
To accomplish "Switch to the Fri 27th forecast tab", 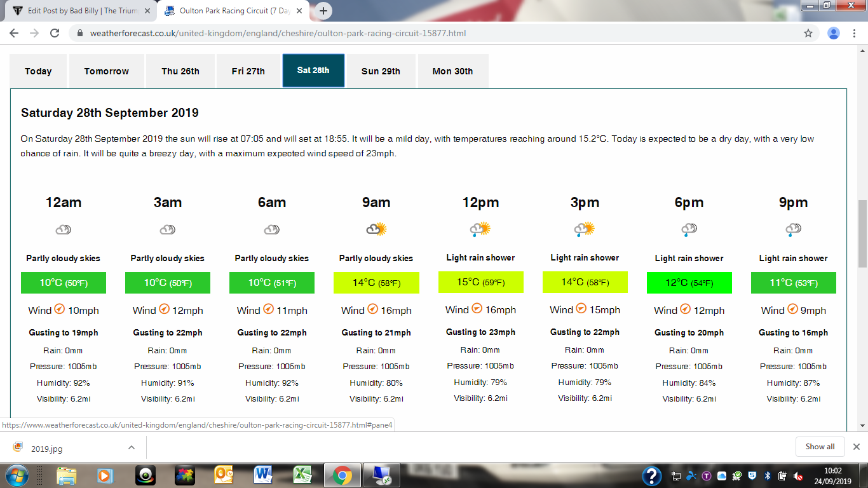I will click(x=248, y=71).
